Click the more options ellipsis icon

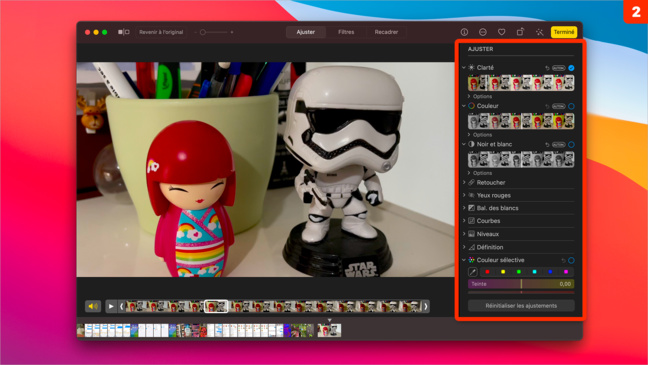(482, 32)
